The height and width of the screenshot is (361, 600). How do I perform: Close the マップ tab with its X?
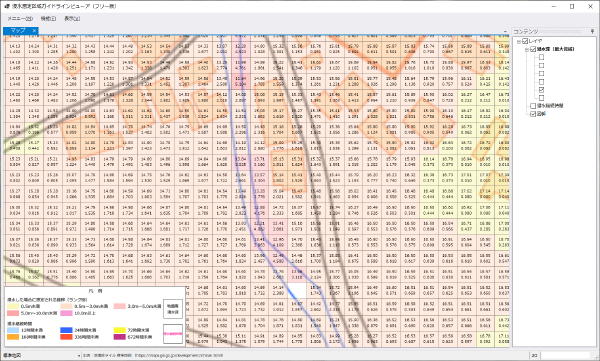pyautogui.click(x=34, y=31)
